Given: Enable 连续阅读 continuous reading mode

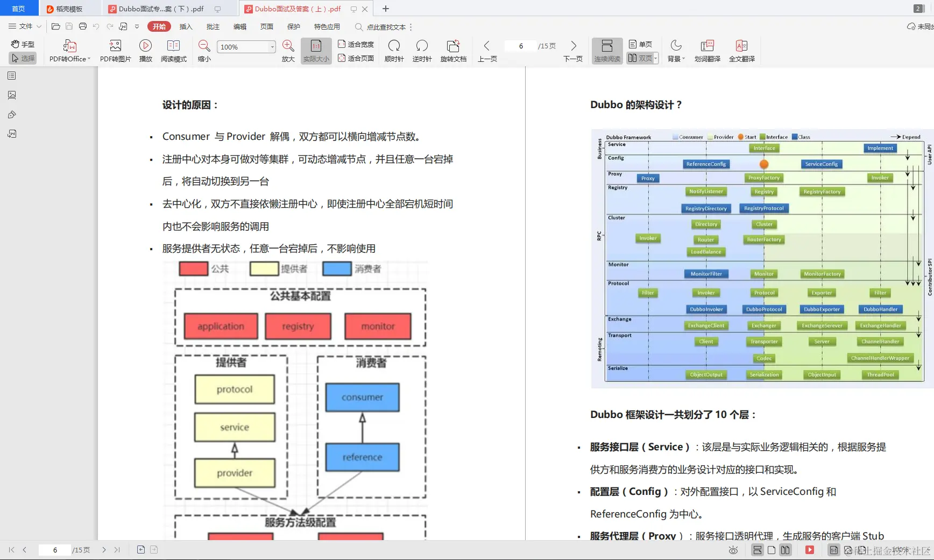Looking at the screenshot, I should pyautogui.click(x=607, y=51).
